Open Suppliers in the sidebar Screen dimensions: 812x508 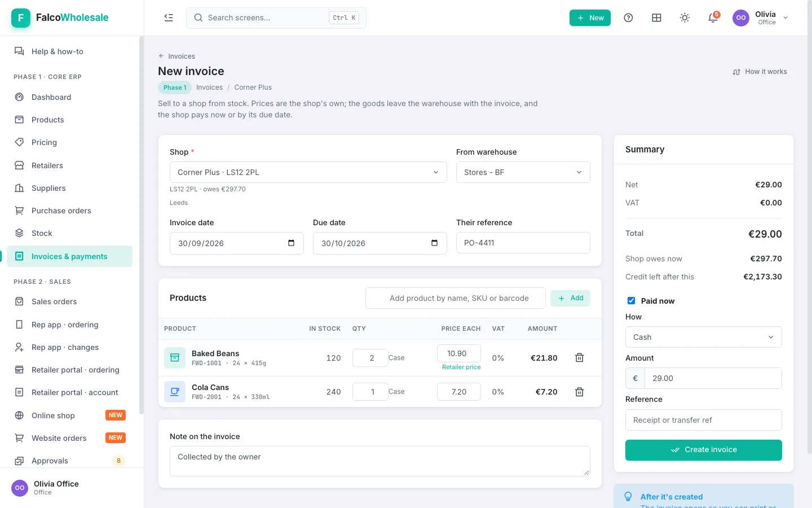[x=70, y=188]
